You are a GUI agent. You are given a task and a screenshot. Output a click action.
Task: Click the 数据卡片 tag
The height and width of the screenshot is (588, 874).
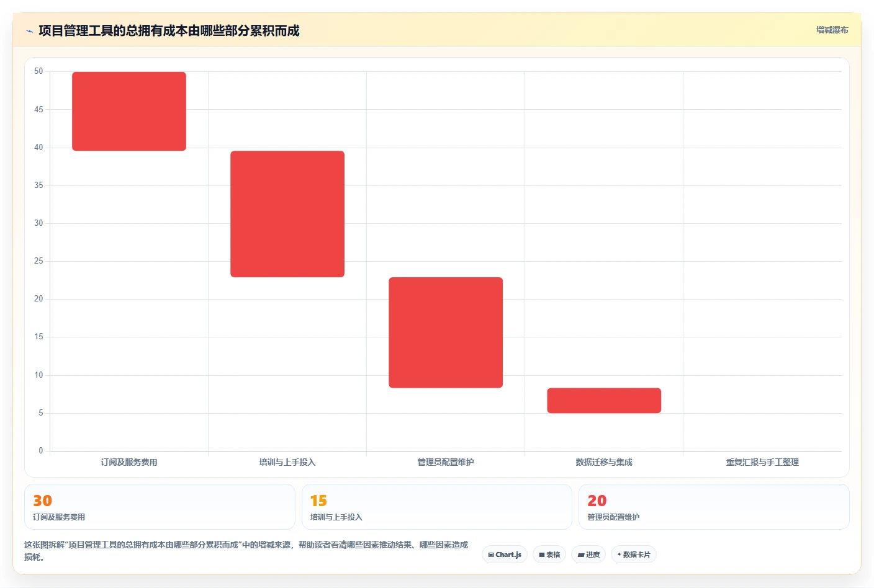tap(634, 555)
